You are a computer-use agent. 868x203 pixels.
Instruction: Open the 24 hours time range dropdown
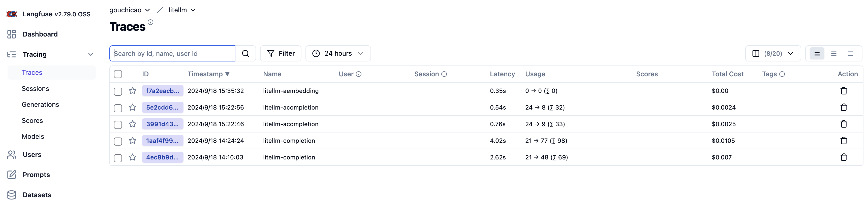(338, 54)
